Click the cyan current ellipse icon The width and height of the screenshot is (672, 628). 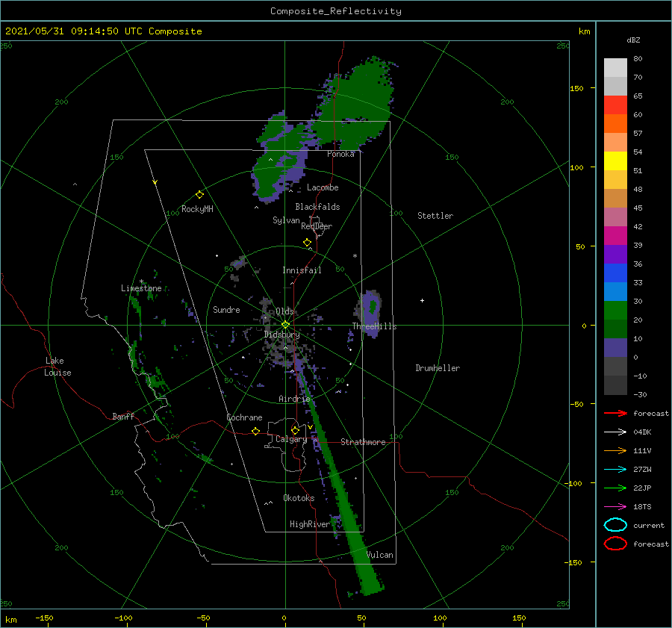(x=615, y=525)
